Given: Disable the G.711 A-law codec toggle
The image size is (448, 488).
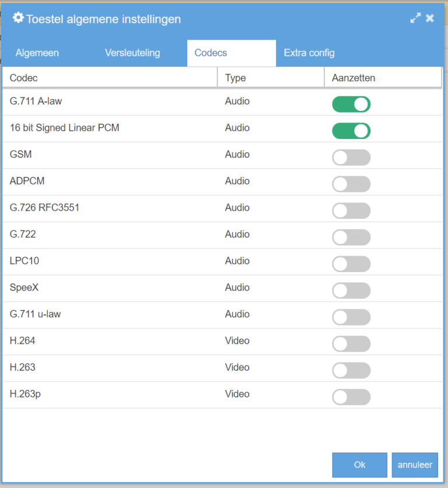Looking at the screenshot, I should tap(351, 104).
